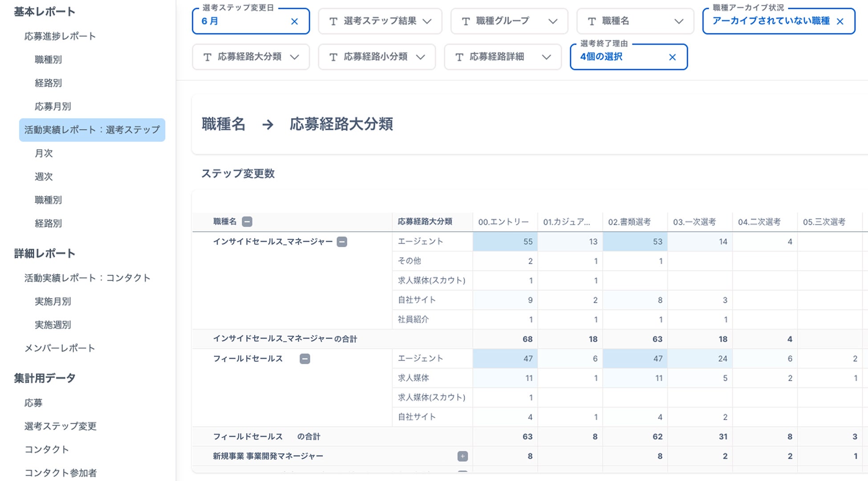Open 選考ステップ変更 under 集計用データ
868x481 pixels.
pyautogui.click(x=61, y=426)
